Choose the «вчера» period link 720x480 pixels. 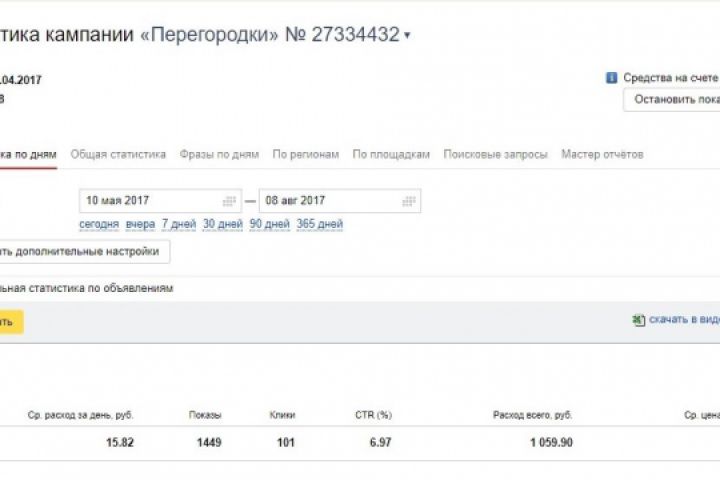(140, 224)
